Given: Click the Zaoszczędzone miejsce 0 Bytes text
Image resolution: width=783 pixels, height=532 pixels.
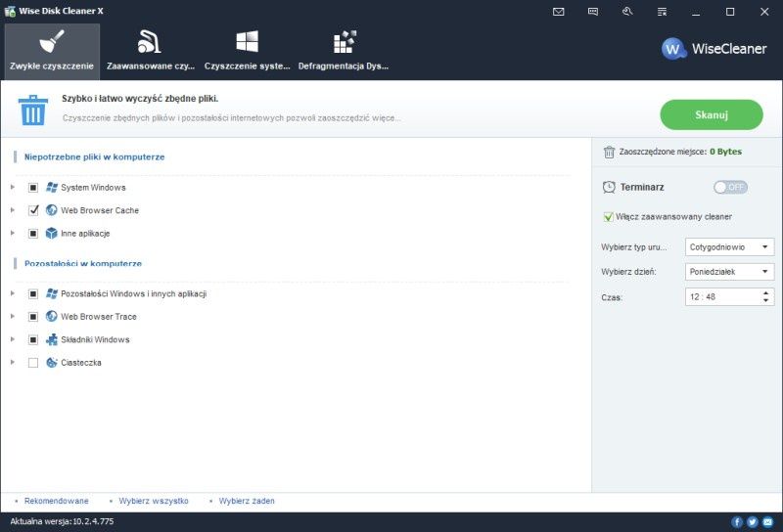Looking at the screenshot, I should pyautogui.click(x=680, y=152).
